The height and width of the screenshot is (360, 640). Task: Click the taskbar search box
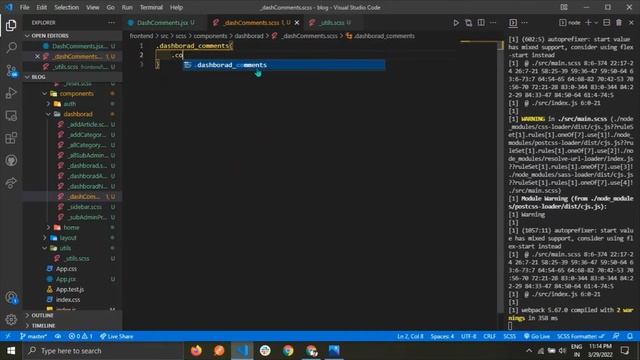pos(104,351)
